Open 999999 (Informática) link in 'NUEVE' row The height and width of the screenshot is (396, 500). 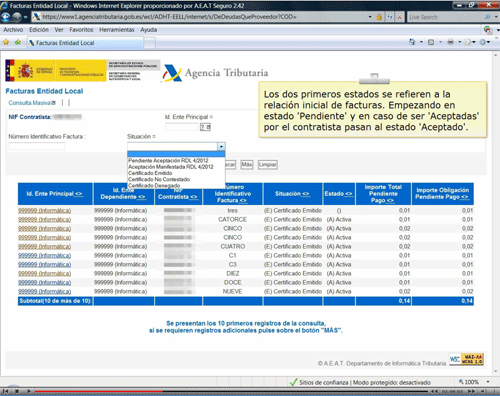coord(44,292)
